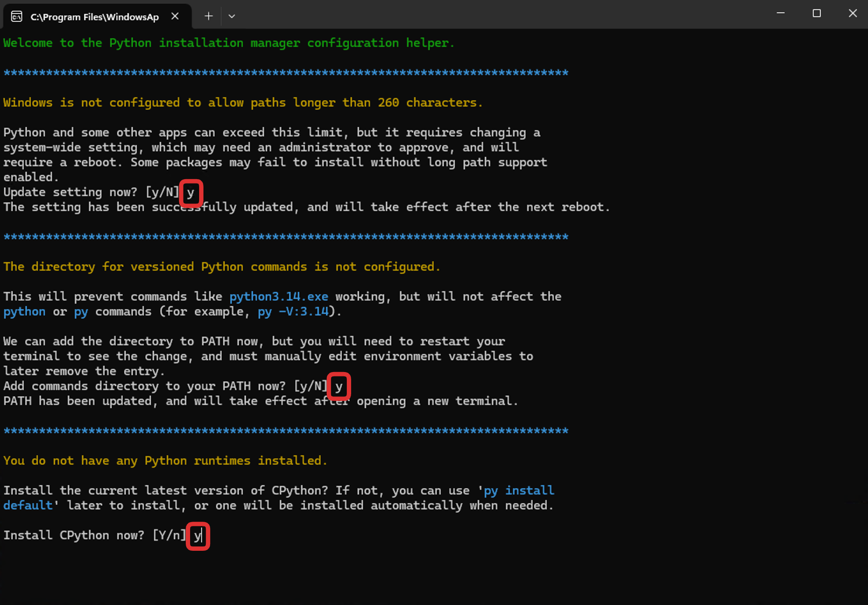Click the 'y' answer after Update setting now
This screenshot has width=868, height=605.
point(190,192)
